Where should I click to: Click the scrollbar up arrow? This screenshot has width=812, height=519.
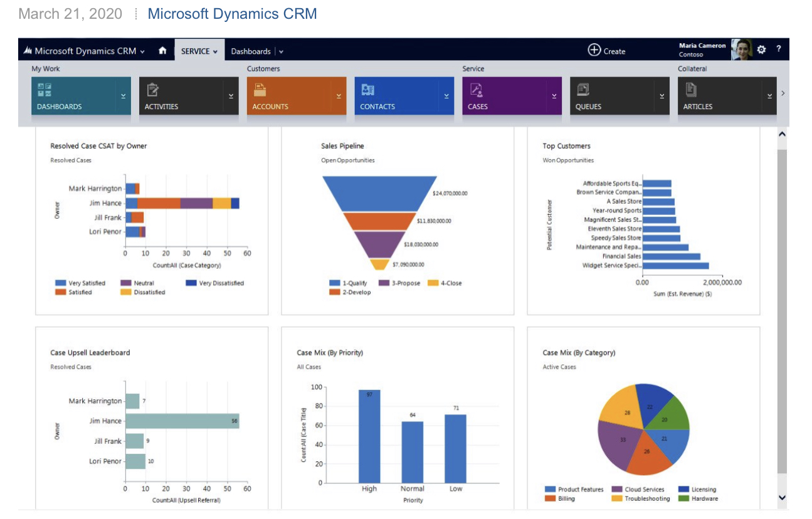783,134
